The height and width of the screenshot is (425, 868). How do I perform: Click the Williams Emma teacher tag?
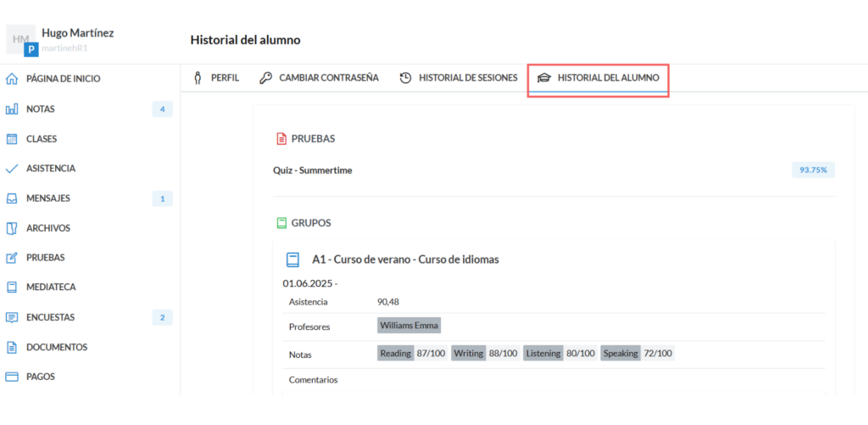pyautogui.click(x=409, y=326)
